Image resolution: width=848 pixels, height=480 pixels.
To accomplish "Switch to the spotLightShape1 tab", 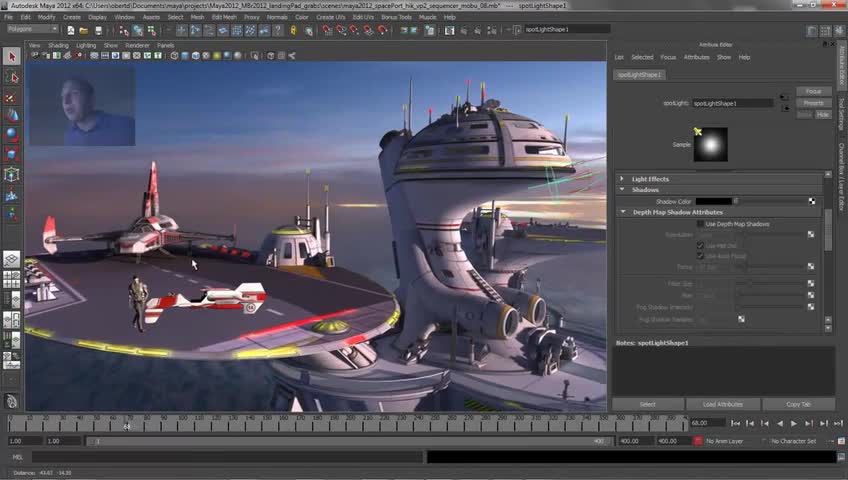I will pos(639,75).
